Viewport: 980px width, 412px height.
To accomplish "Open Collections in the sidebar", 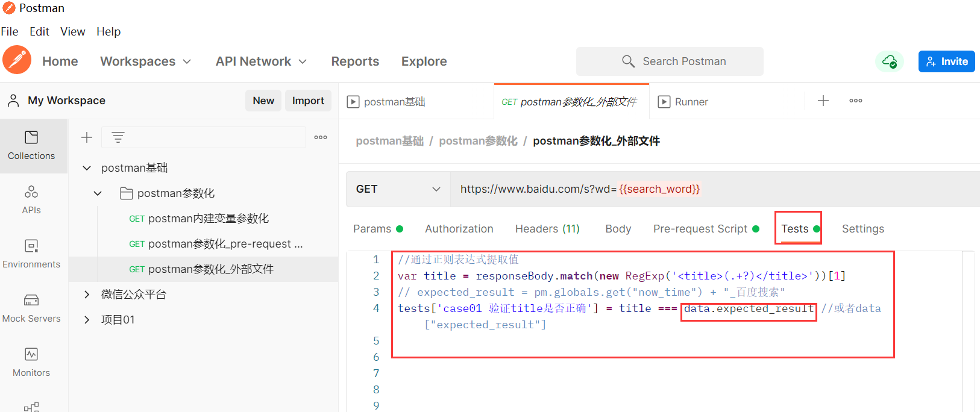I will tap(31, 145).
